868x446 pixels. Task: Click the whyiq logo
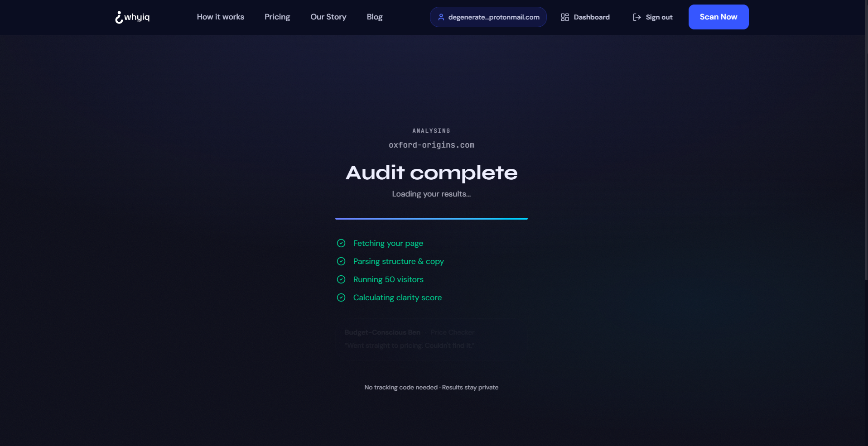pos(132,17)
